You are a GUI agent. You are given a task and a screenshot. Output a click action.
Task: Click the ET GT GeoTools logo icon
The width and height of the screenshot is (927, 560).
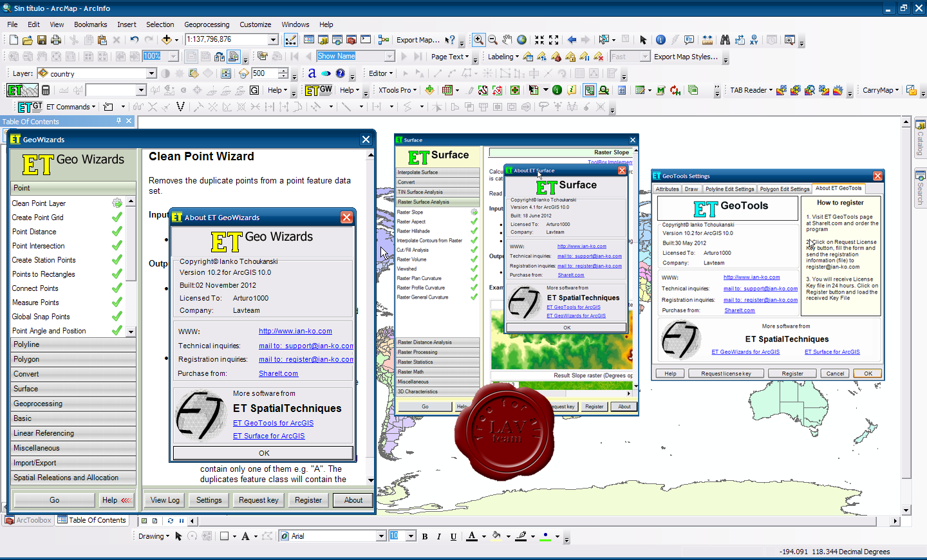[30, 107]
